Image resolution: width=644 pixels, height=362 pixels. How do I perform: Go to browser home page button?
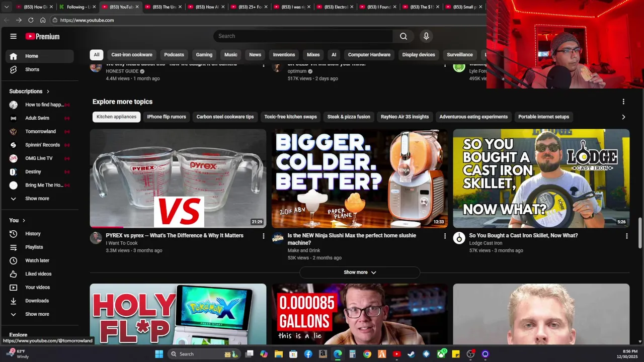(43, 20)
